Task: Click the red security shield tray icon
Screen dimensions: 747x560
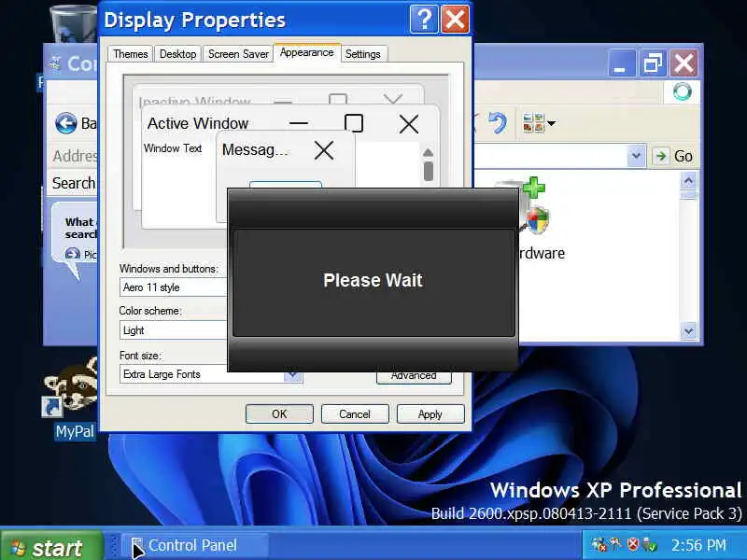Action: point(633,544)
